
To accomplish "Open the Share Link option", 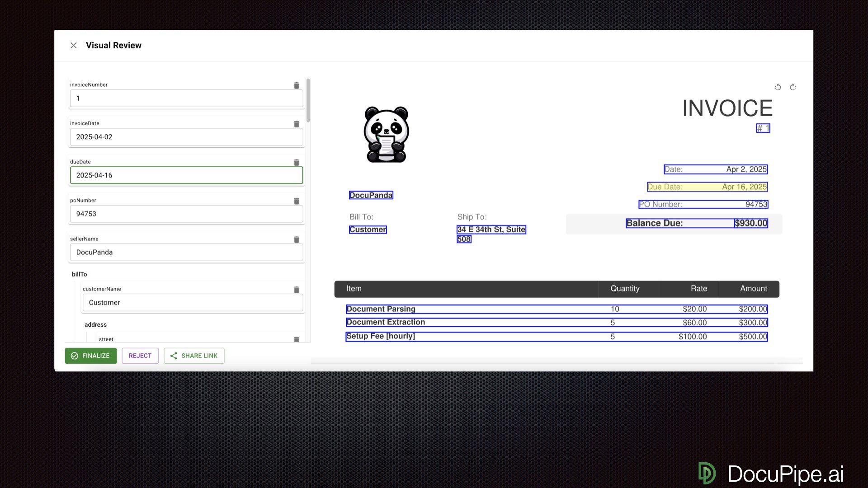I will tap(194, 356).
